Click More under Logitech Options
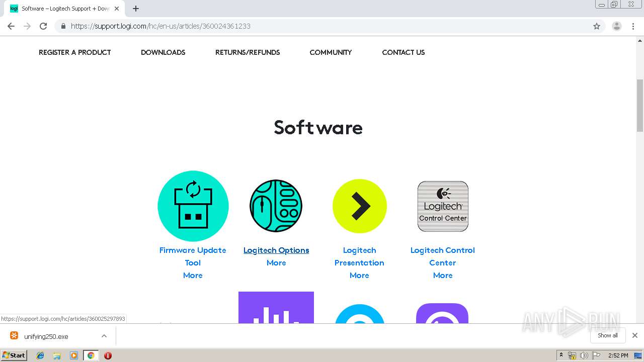 276,263
